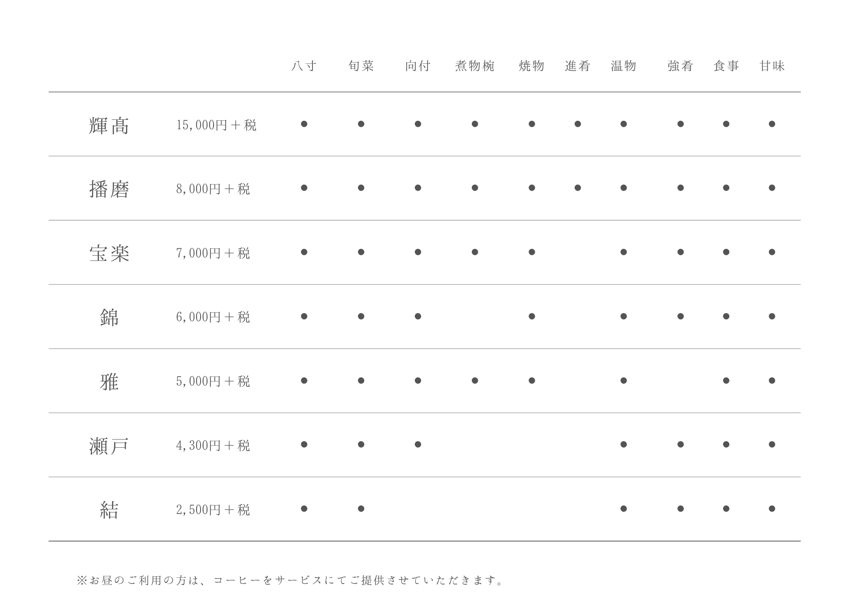Select the 輝高 course name

click(x=109, y=125)
